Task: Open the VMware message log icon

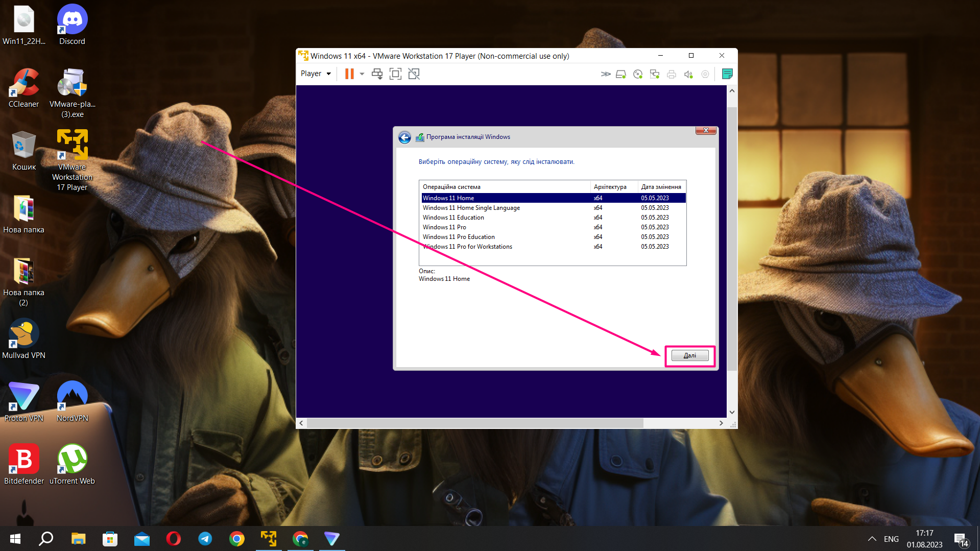Action: 727,74
